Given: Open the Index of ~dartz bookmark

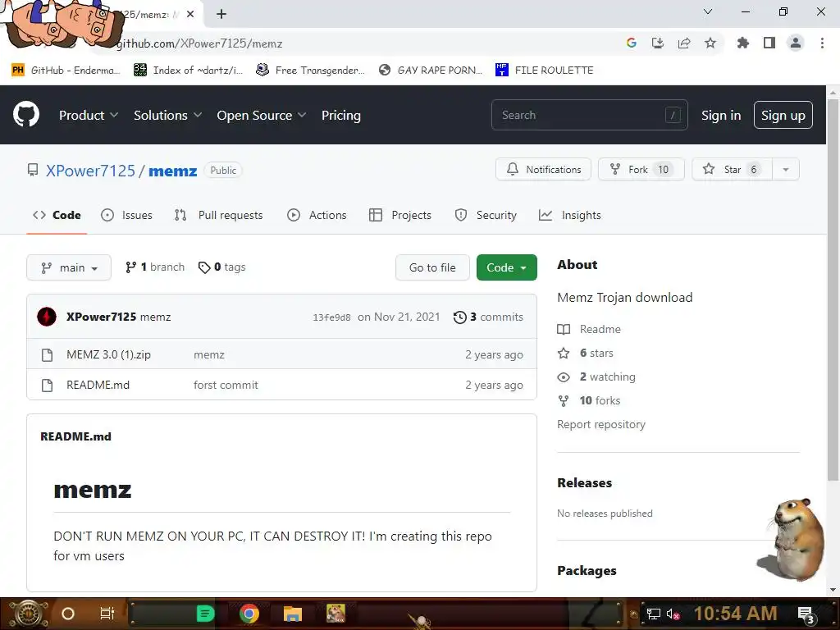Looking at the screenshot, I should pyautogui.click(x=188, y=71).
